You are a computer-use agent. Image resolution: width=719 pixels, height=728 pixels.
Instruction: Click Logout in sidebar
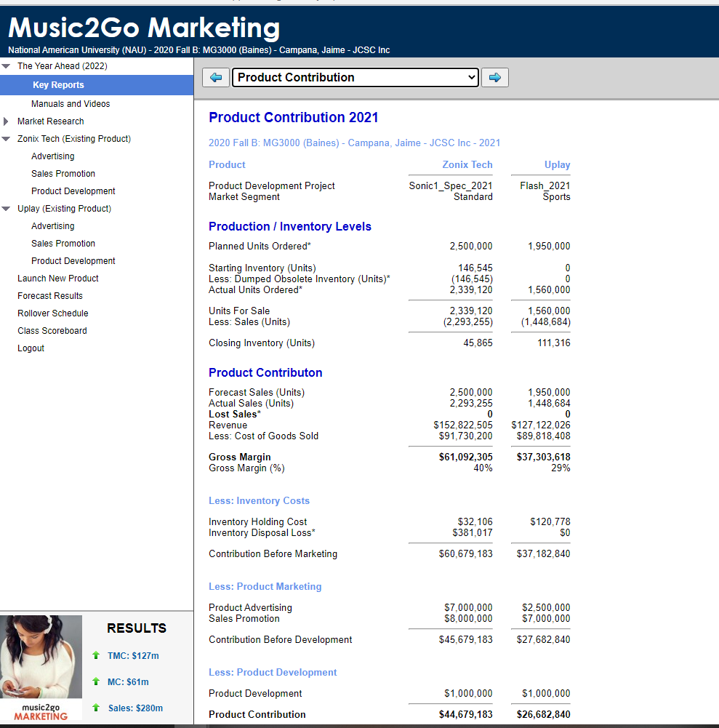[x=31, y=348]
